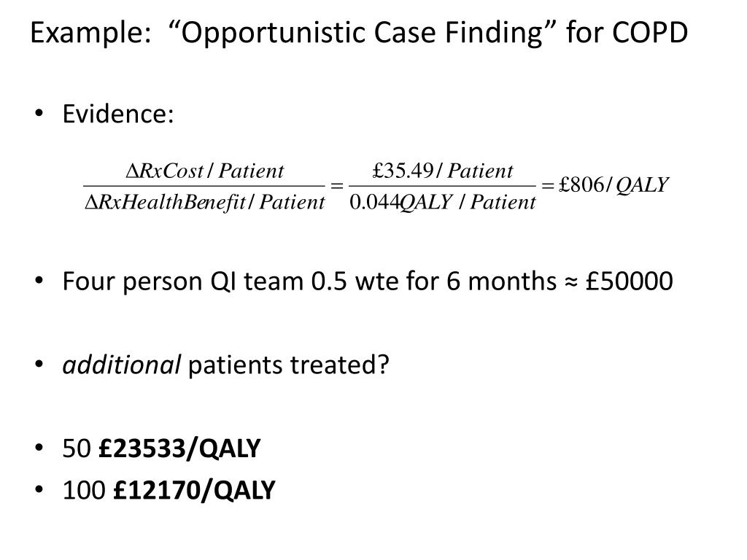Click the ΔRxHealthBenefit / Patient denominator
The height and width of the screenshot is (560, 747).
(x=205, y=202)
